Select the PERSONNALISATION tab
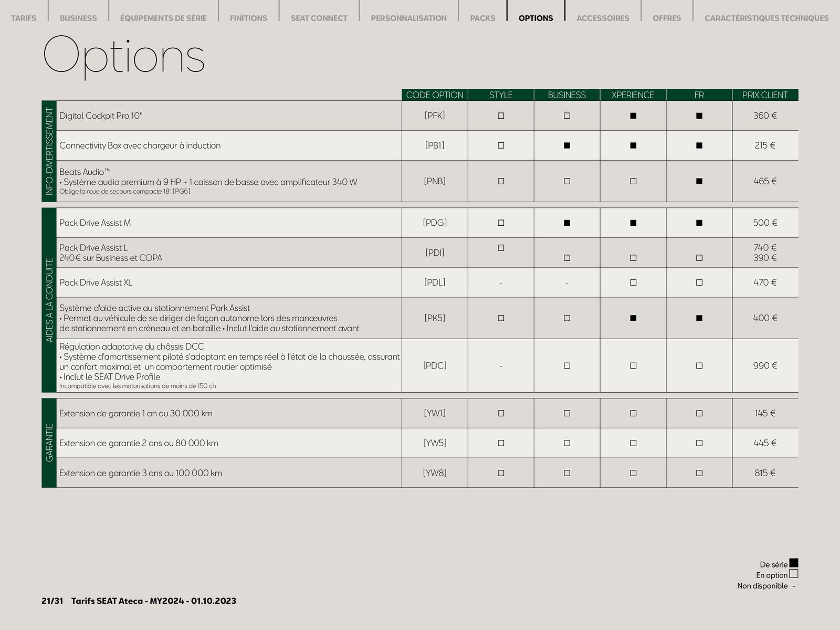 pyautogui.click(x=408, y=18)
